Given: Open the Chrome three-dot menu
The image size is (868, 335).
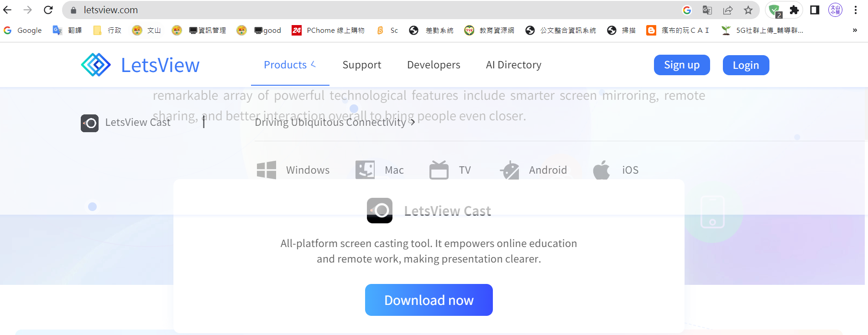Looking at the screenshot, I should tap(856, 10).
